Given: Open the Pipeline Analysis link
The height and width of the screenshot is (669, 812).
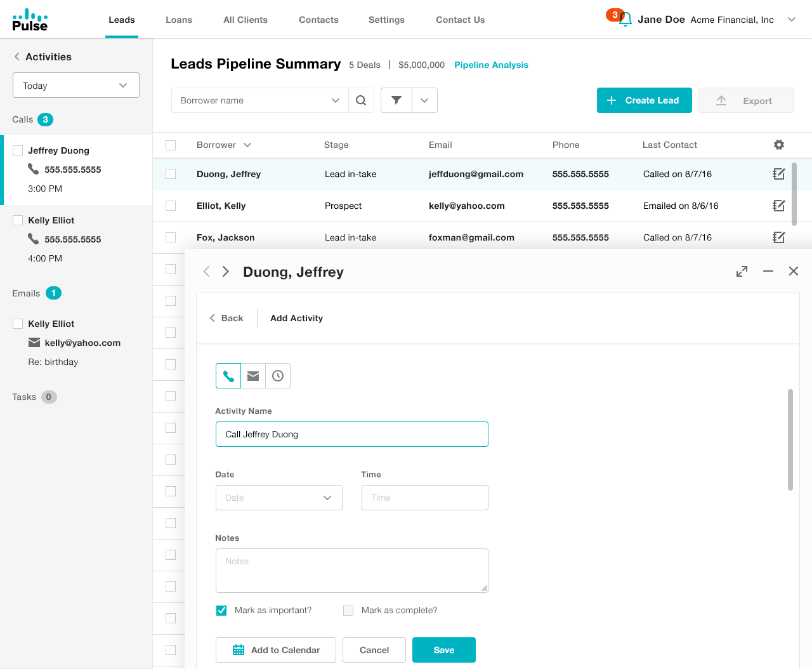Looking at the screenshot, I should click(491, 65).
